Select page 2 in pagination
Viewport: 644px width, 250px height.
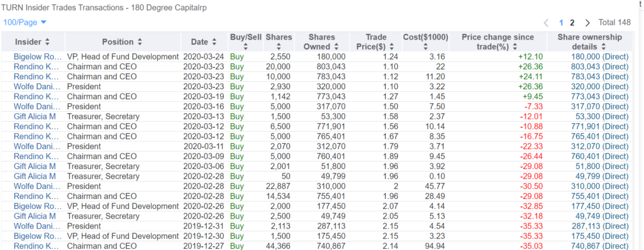572,23
